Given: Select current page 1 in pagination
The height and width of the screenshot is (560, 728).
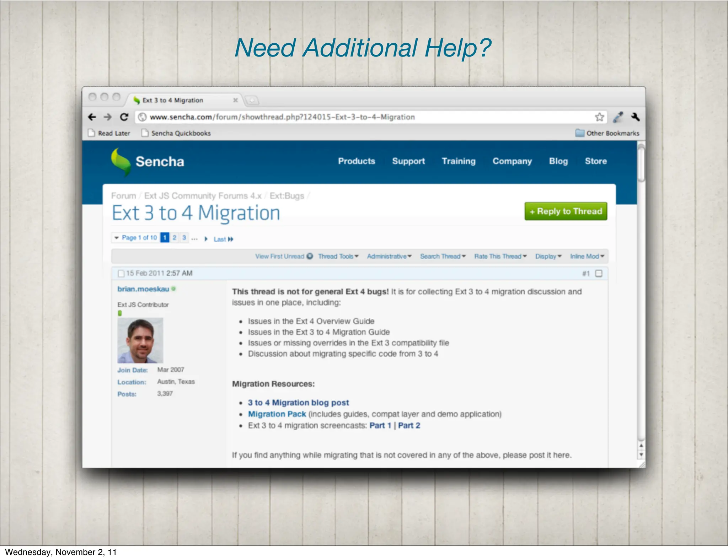Looking at the screenshot, I should click(165, 238).
